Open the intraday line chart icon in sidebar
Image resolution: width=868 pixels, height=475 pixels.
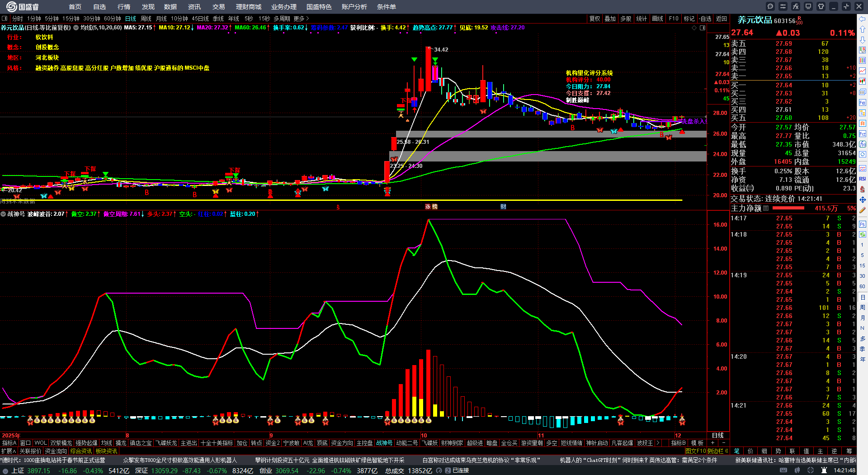(863, 71)
